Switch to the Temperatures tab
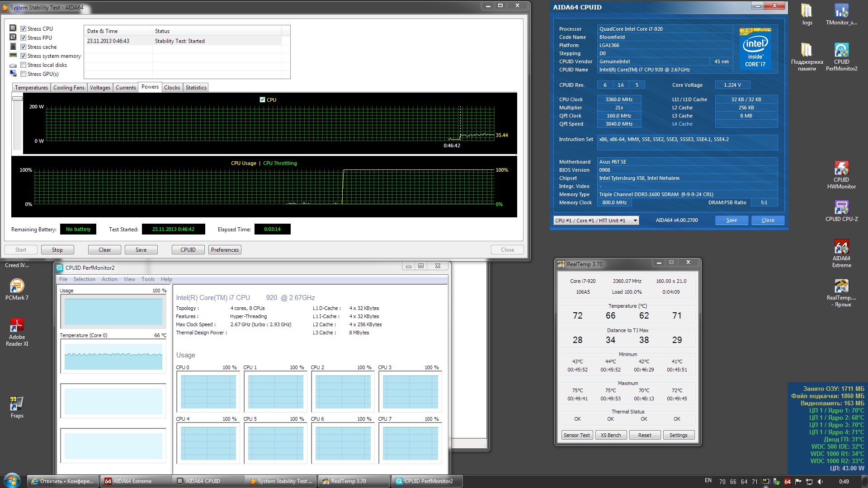Image resolution: width=868 pixels, height=488 pixels. pyautogui.click(x=31, y=88)
